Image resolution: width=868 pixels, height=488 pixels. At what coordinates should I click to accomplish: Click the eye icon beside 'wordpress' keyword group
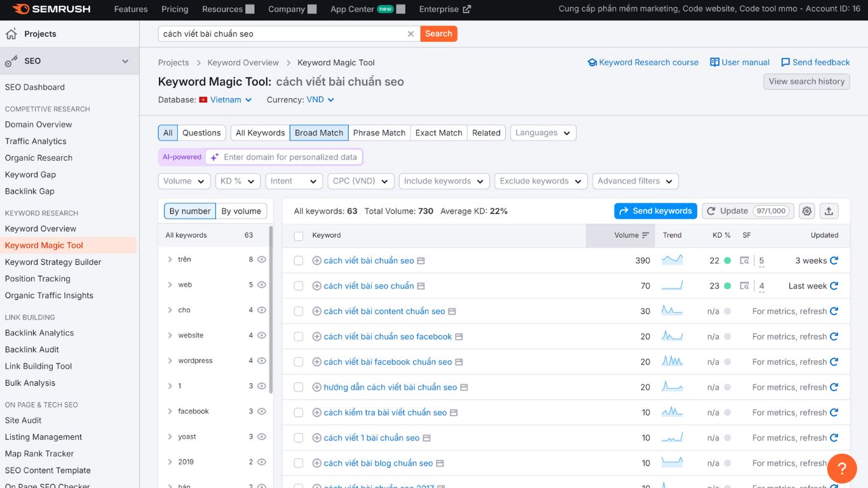click(x=261, y=360)
